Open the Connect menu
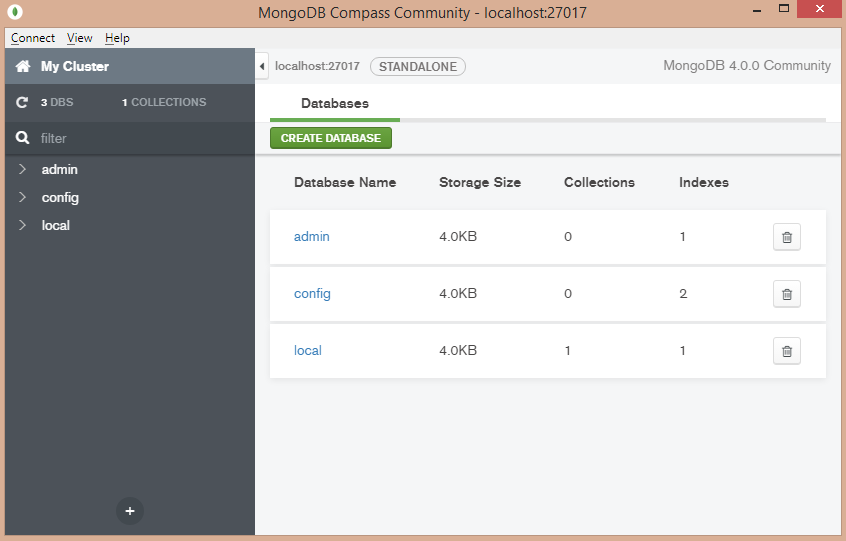Image resolution: width=846 pixels, height=541 pixels. 33,38
